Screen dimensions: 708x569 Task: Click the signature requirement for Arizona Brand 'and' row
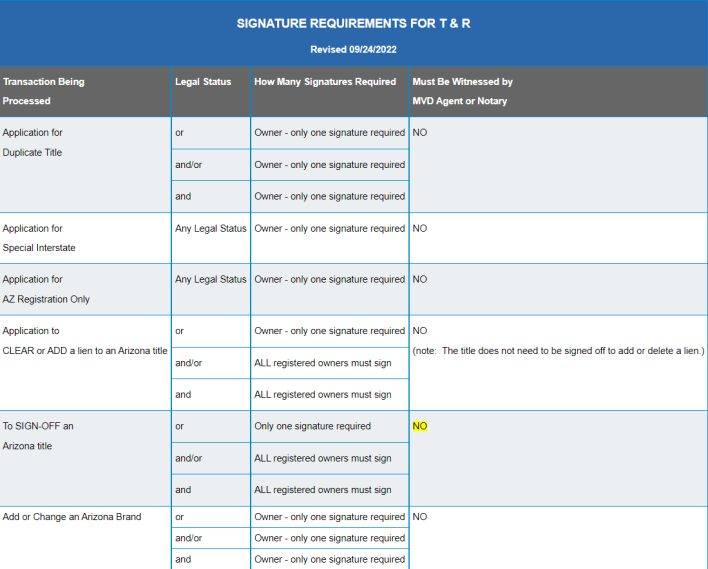pyautogui.click(x=330, y=560)
